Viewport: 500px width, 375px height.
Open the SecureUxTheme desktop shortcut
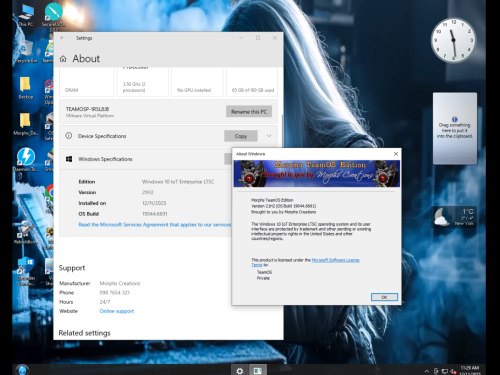click(x=53, y=16)
